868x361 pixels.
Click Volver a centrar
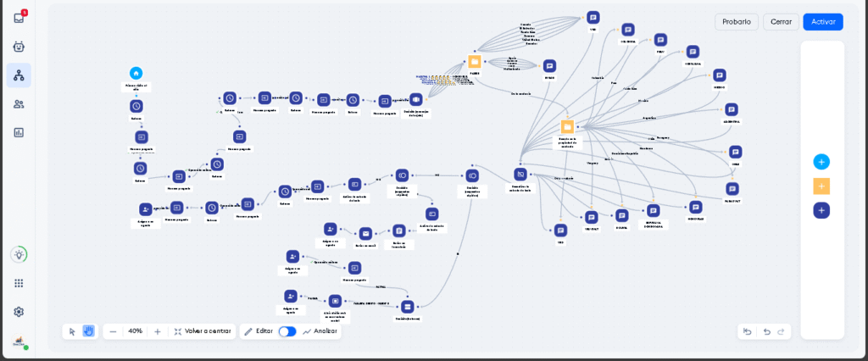pos(202,331)
